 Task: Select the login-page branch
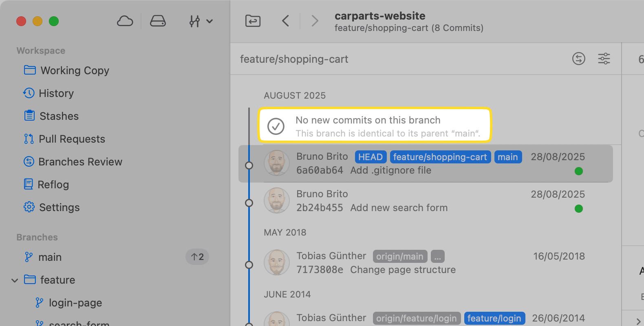(75, 303)
